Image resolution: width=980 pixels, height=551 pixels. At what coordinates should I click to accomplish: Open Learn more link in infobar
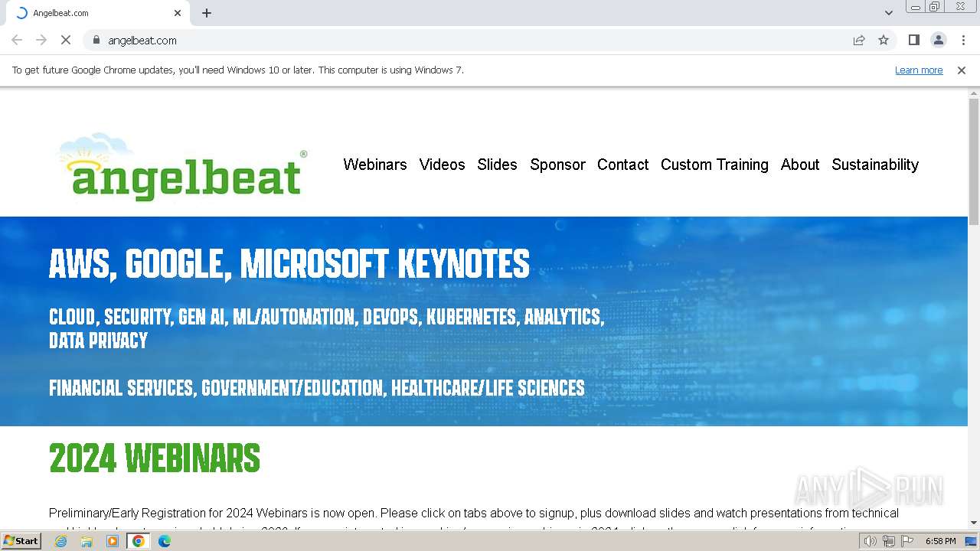(919, 70)
